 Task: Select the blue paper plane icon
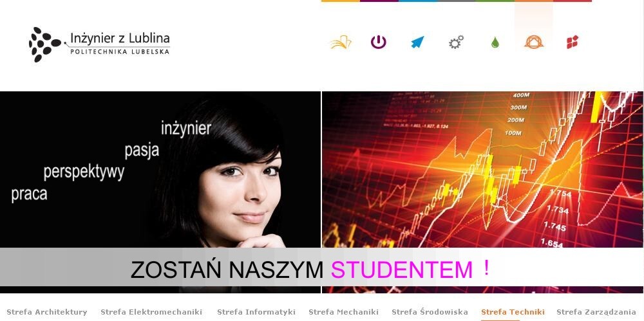tap(417, 42)
